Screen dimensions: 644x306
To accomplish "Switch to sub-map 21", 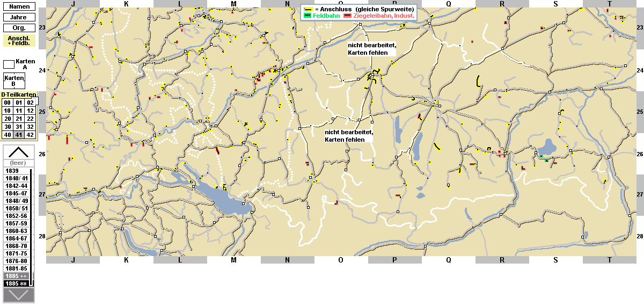I will [19, 119].
